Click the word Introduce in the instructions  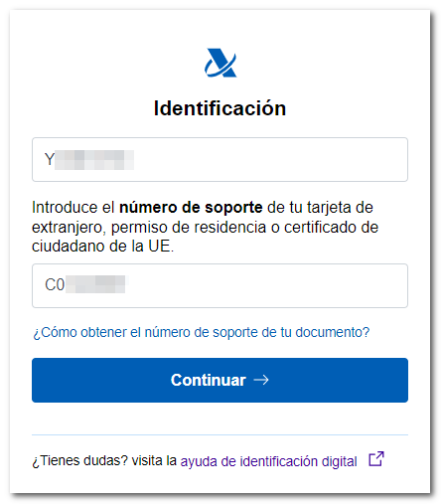65,208
